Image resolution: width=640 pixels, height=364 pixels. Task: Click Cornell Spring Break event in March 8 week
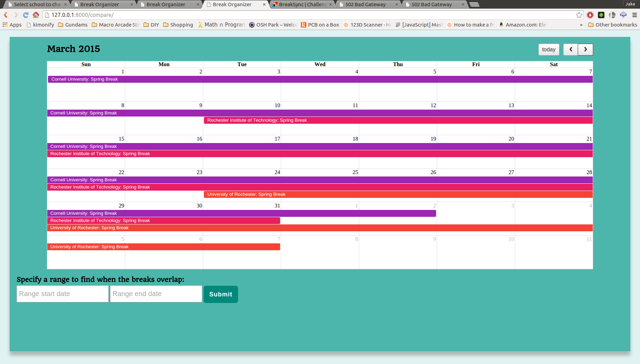(x=320, y=113)
